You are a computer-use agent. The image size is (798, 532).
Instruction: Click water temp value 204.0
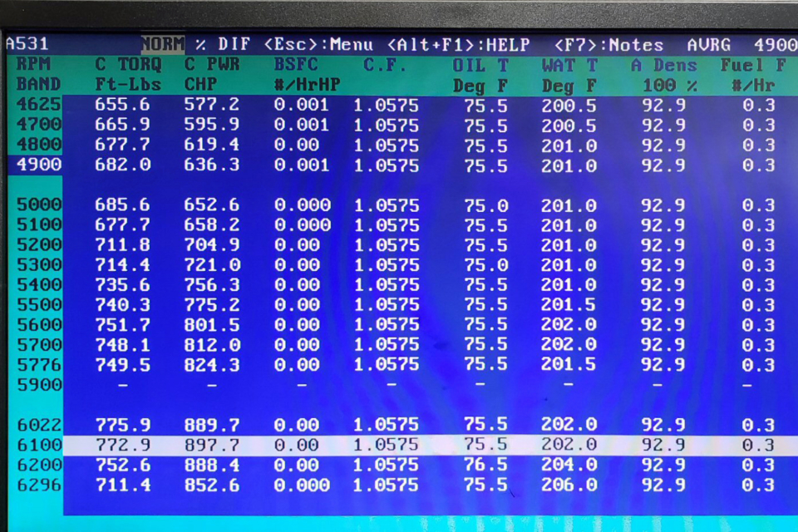(x=569, y=465)
